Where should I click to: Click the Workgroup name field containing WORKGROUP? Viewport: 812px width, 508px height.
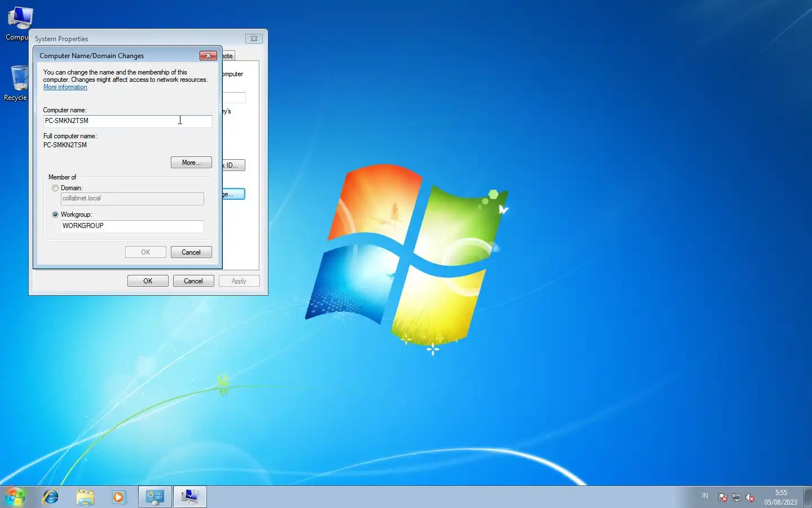click(x=133, y=226)
